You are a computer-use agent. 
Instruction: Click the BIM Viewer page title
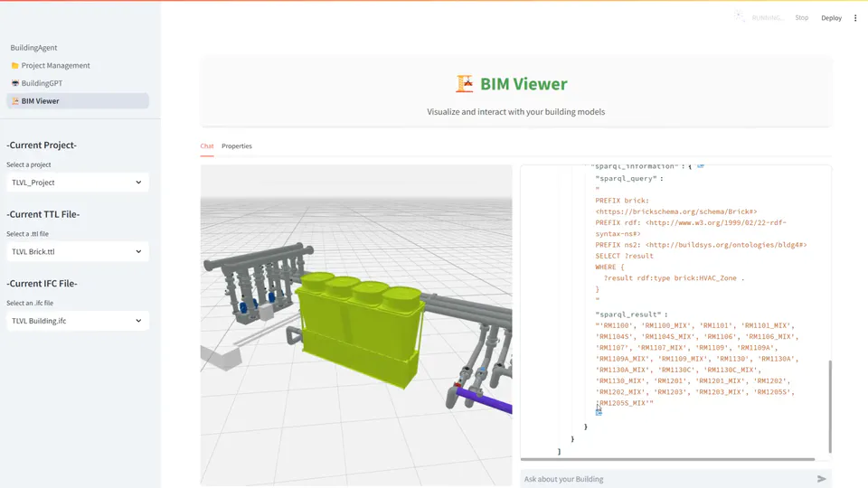[524, 83]
